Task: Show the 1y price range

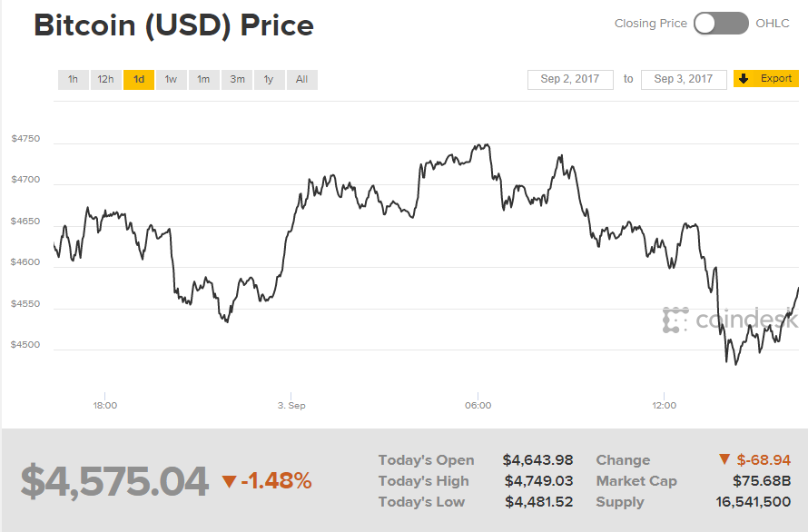Action: [269, 80]
